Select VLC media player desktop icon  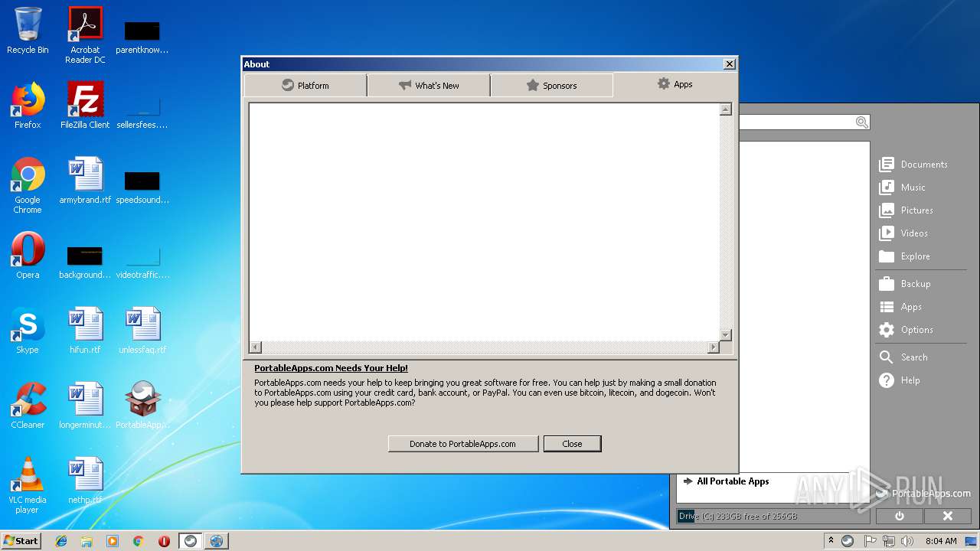(28, 485)
